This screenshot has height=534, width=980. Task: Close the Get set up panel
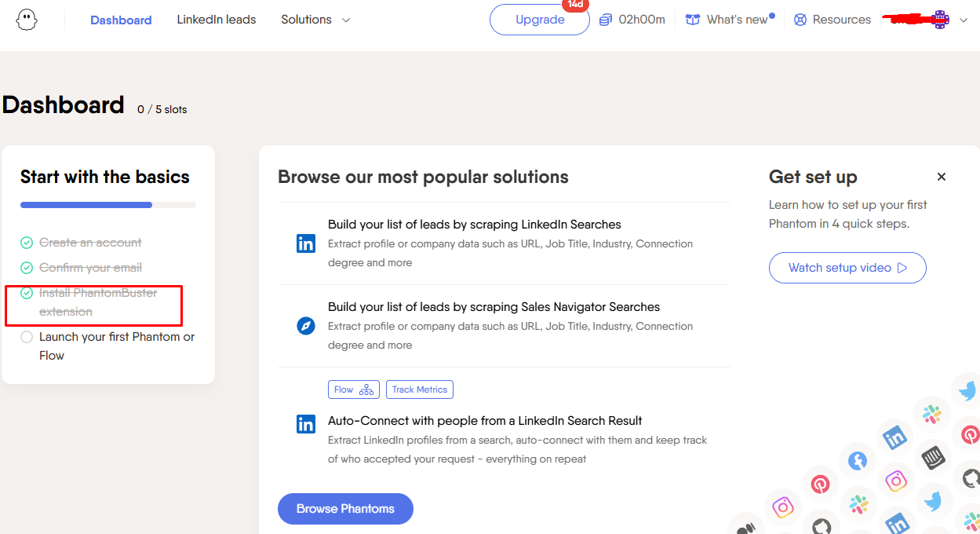(942, 177)
